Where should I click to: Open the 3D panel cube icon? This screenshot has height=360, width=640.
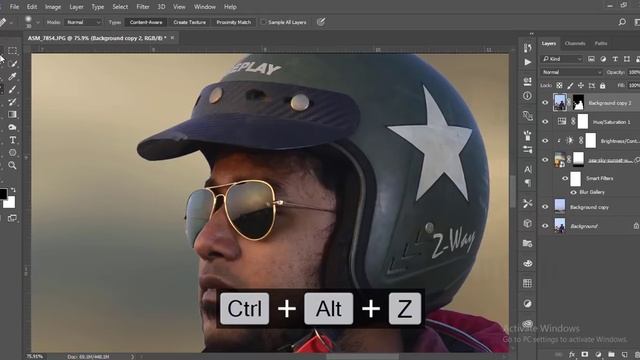click(527, 223)
